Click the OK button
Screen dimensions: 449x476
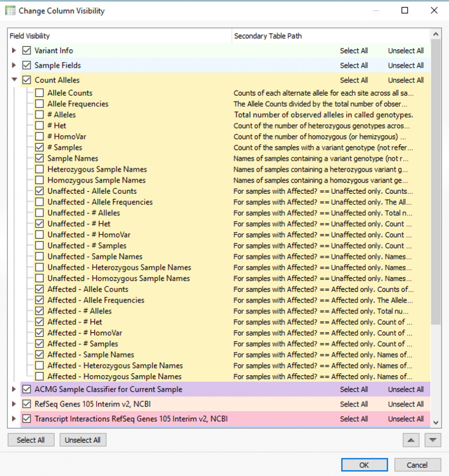point(364,464)
